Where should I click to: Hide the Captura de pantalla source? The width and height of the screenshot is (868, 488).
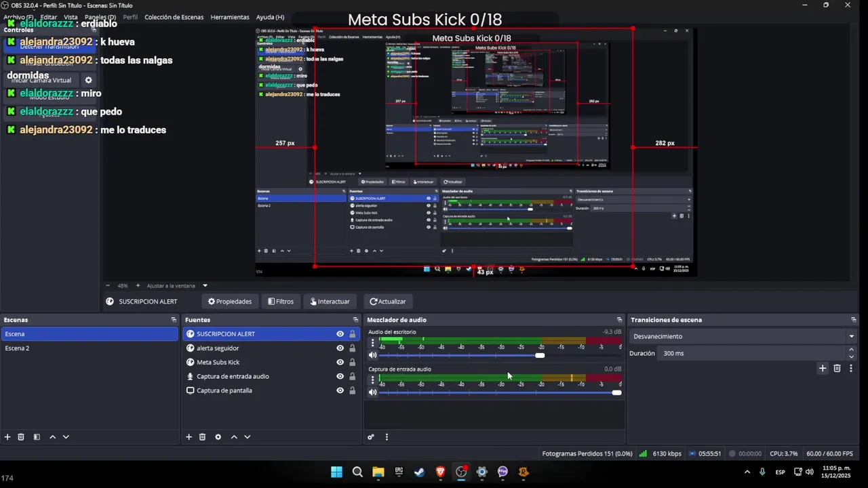pyautogui.click(x=340, y=390)
